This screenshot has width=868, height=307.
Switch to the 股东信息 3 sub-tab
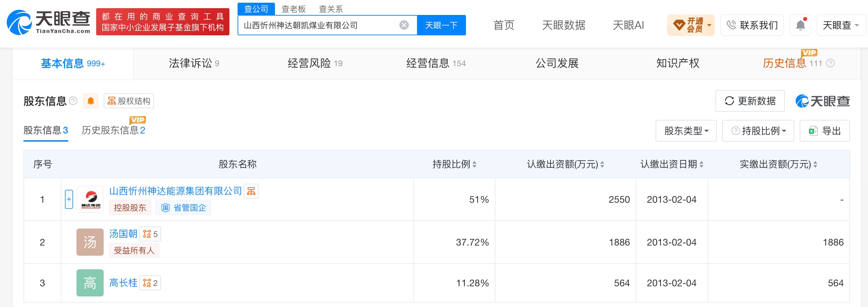click(46, 130)
